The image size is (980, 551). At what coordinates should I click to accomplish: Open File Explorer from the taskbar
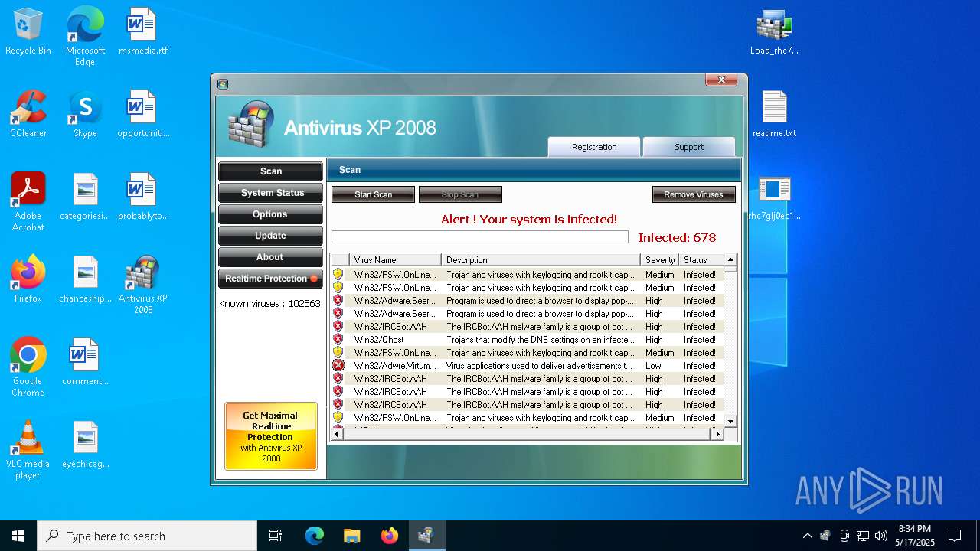(x=351, y=536)
